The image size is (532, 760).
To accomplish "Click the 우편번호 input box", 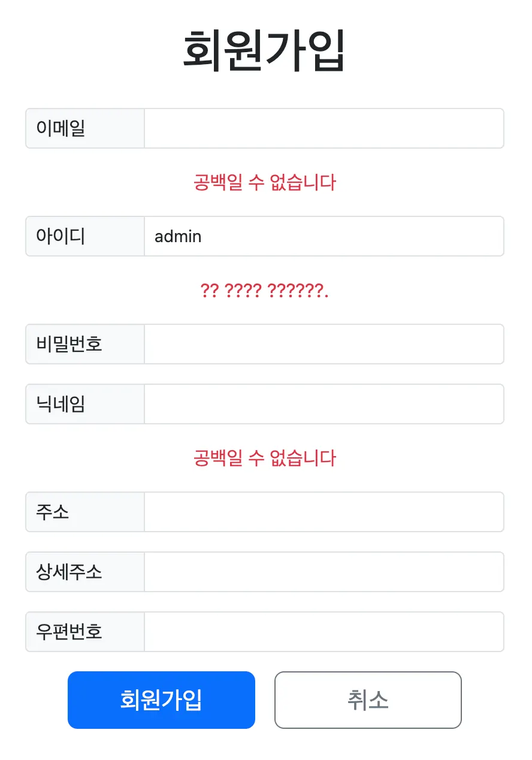I will (324, 632).
